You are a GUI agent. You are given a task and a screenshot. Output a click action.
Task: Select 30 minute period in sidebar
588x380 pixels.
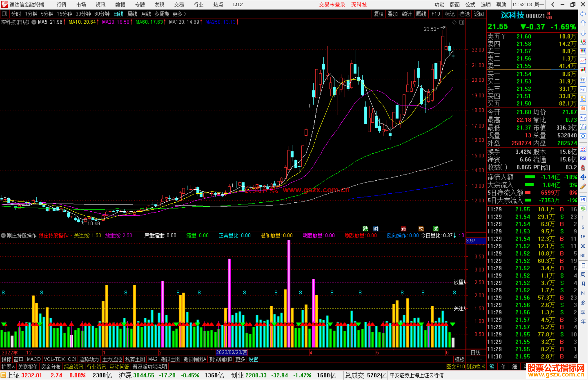(583, 246)
